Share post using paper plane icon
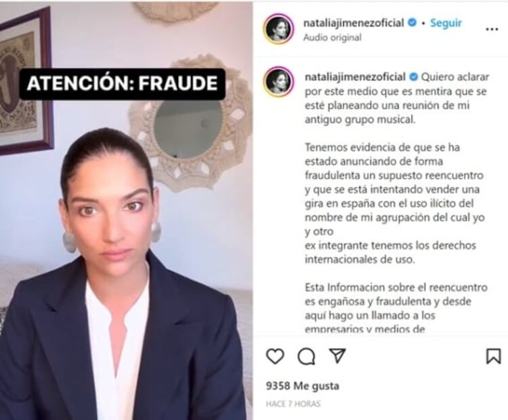 point(337,355)
